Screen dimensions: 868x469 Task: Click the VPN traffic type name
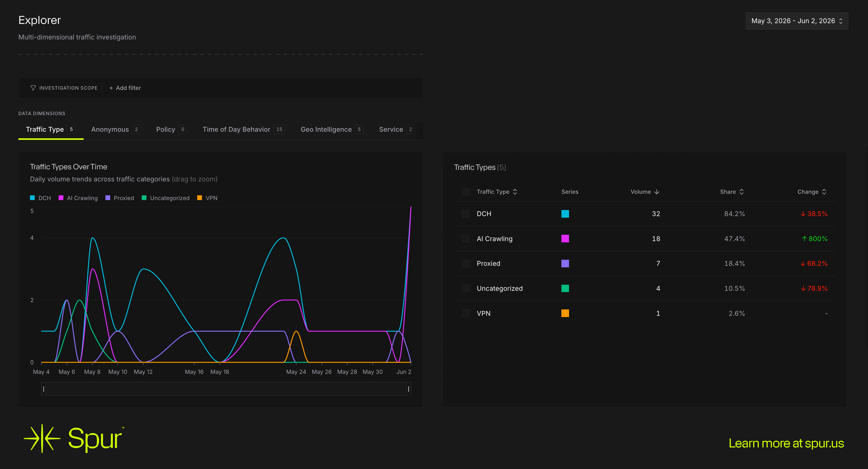coord(484,313)
